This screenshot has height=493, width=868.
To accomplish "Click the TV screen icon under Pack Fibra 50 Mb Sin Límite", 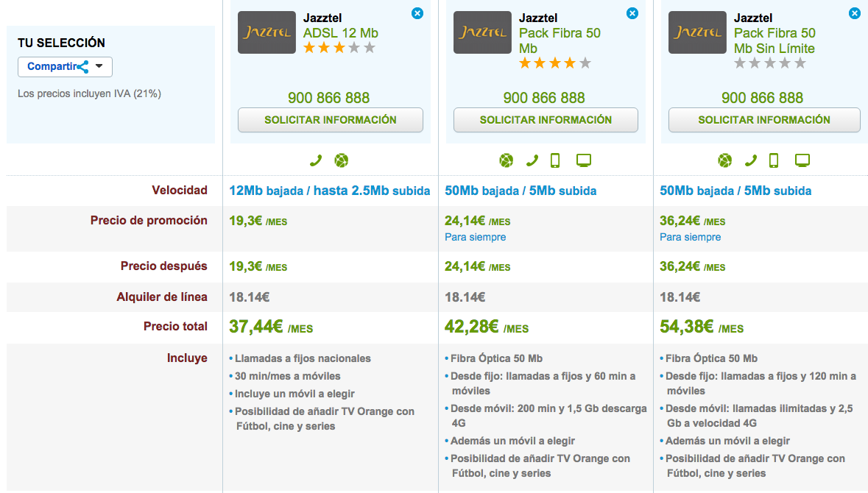I will point(802,160).
